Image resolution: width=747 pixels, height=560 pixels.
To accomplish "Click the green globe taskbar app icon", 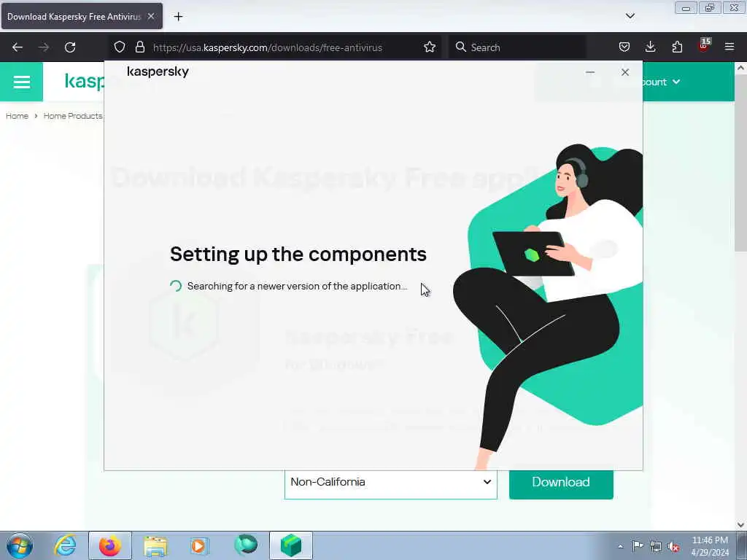I will pyautogui.click(x=246, y=545).
